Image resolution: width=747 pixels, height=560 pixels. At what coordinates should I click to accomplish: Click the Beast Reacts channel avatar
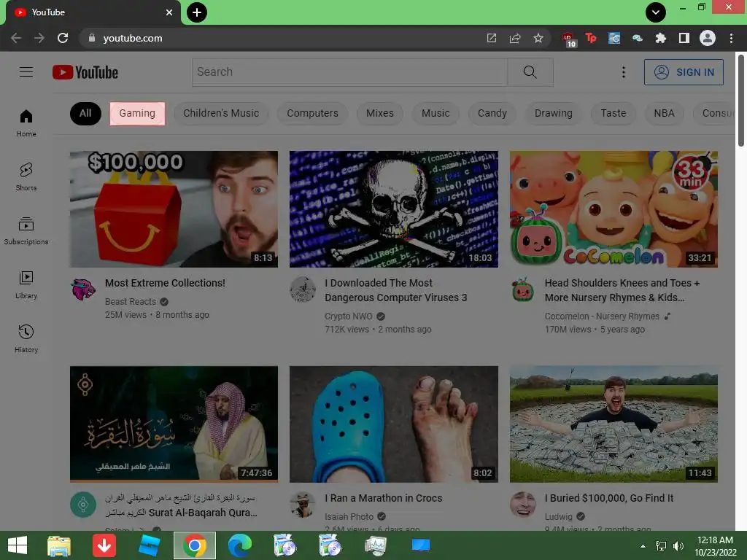tap(83, 289)
